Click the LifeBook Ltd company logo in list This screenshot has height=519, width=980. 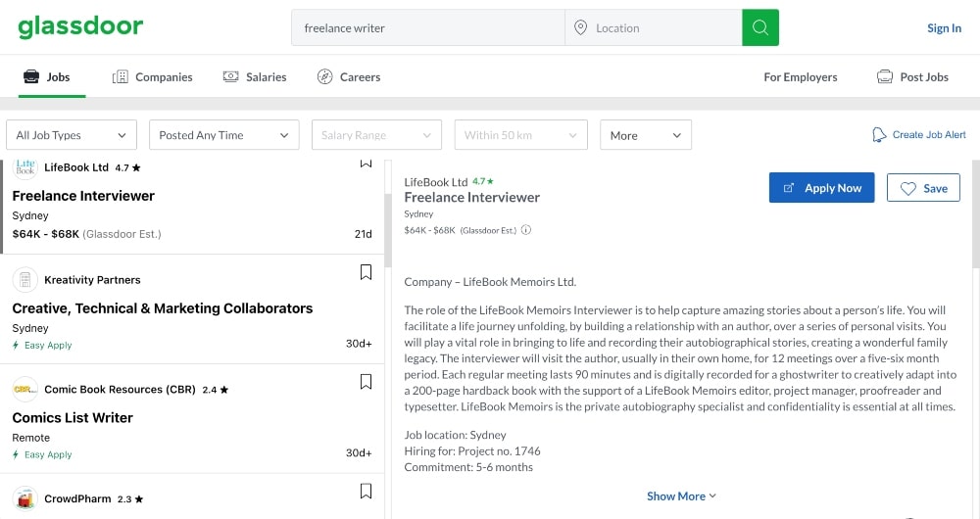pyautogui.click(x=25, y=167)
